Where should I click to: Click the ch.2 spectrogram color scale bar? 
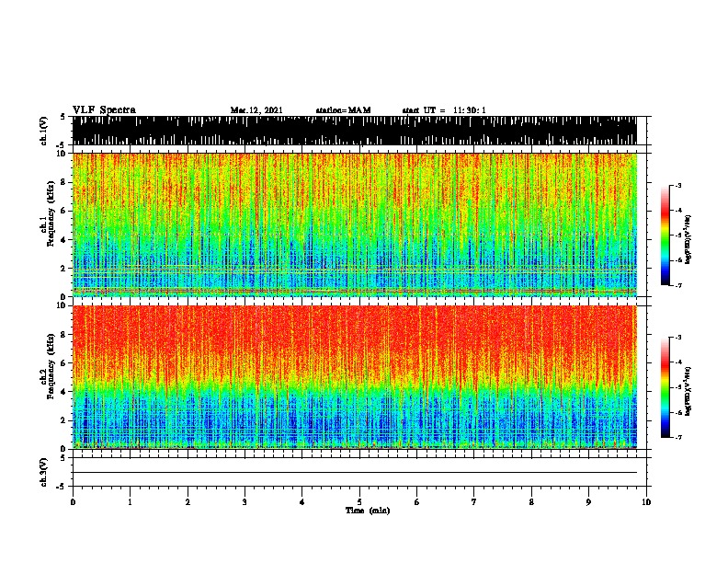pyautogui.click(x=665, y=387)
